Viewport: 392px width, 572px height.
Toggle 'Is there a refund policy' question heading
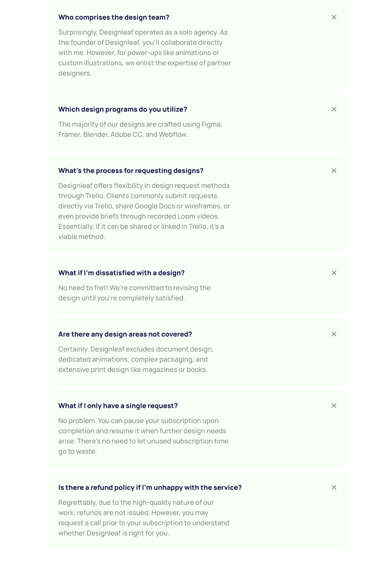[150, 488]
